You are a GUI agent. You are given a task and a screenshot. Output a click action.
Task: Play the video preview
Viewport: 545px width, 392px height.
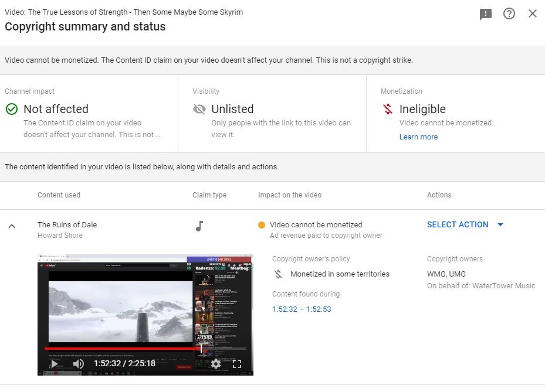[x=55, y=363]
